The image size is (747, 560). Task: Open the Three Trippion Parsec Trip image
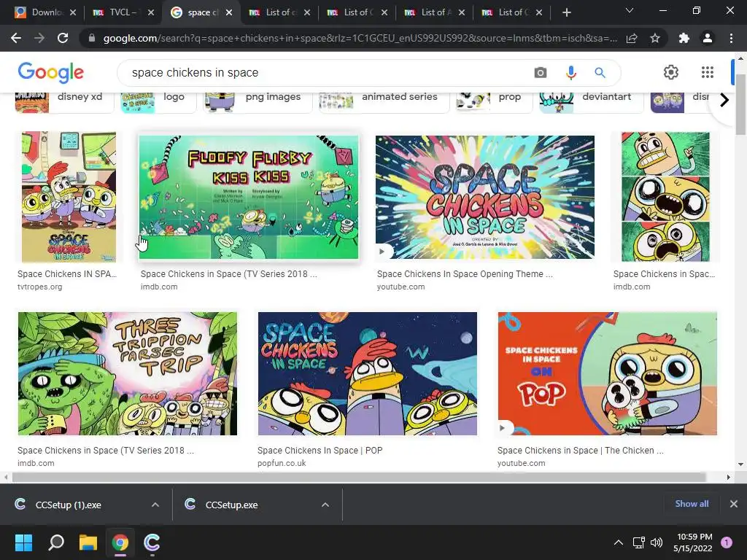(127, 373)
